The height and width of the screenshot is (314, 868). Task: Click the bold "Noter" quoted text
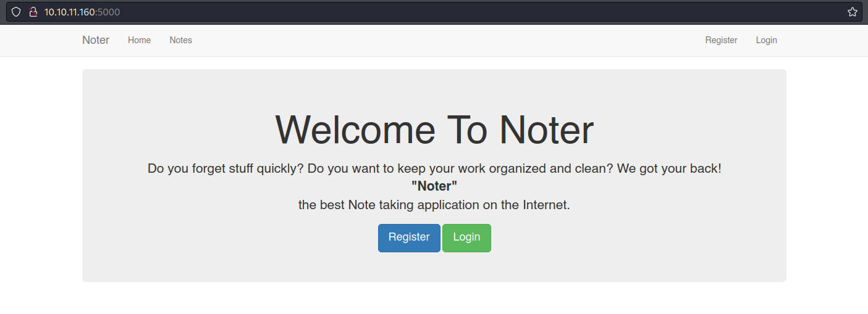click(434, 186)
